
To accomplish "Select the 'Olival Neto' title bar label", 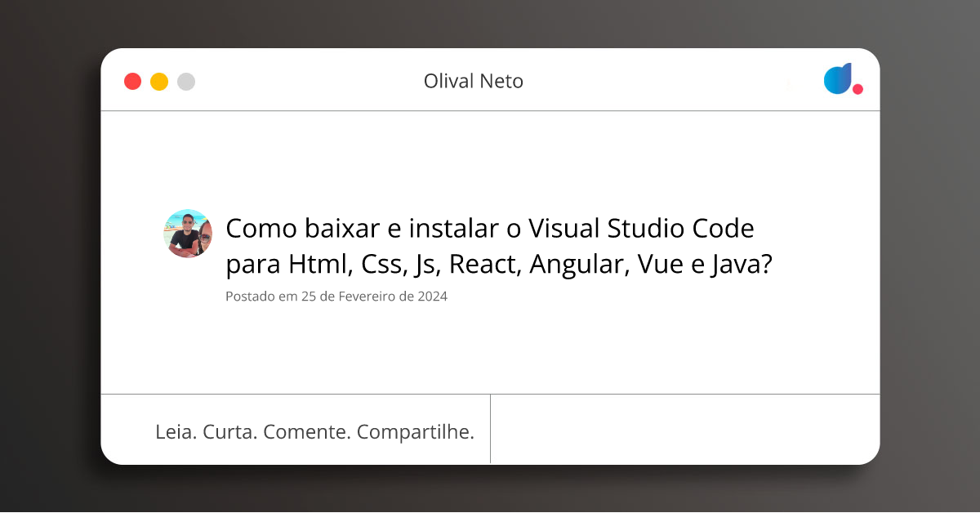I will point(474,81).
